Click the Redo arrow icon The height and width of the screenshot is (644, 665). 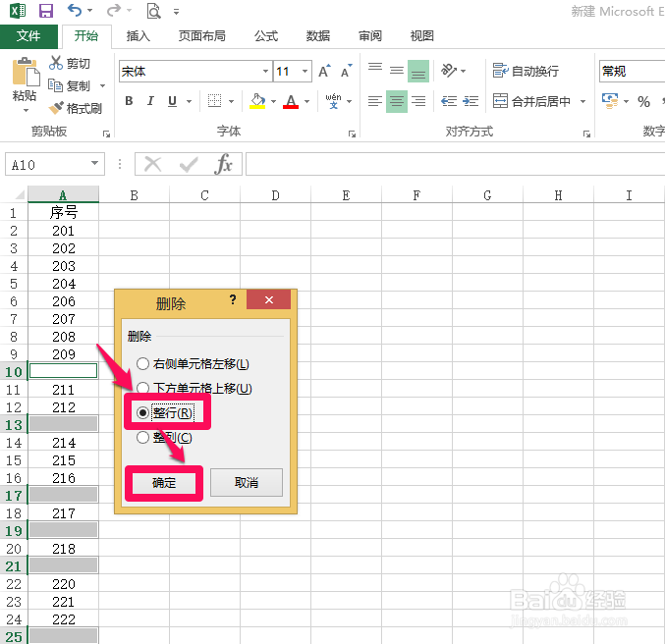tap(113, 10)
